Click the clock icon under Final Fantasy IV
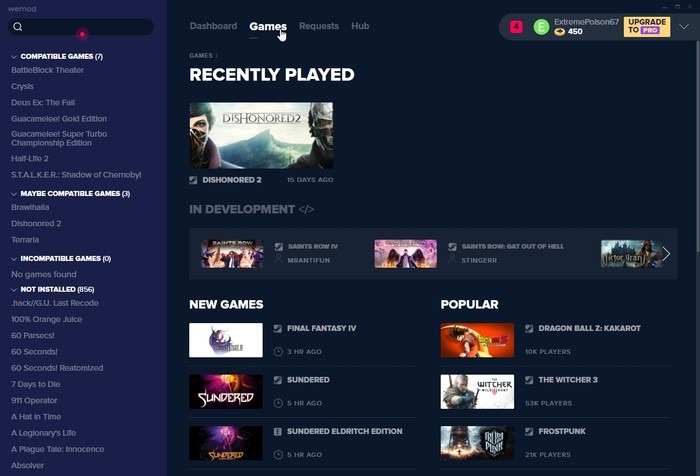Screen dimensions: 700x476 tap(278, 352)
